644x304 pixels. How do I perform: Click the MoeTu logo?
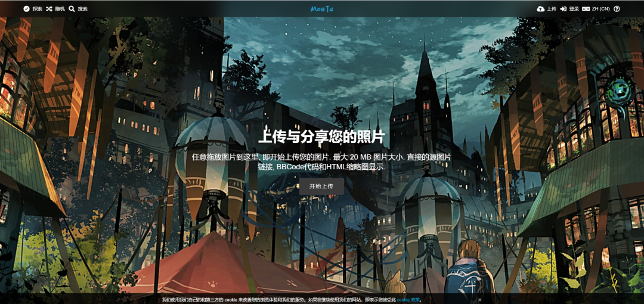[321, 8]
